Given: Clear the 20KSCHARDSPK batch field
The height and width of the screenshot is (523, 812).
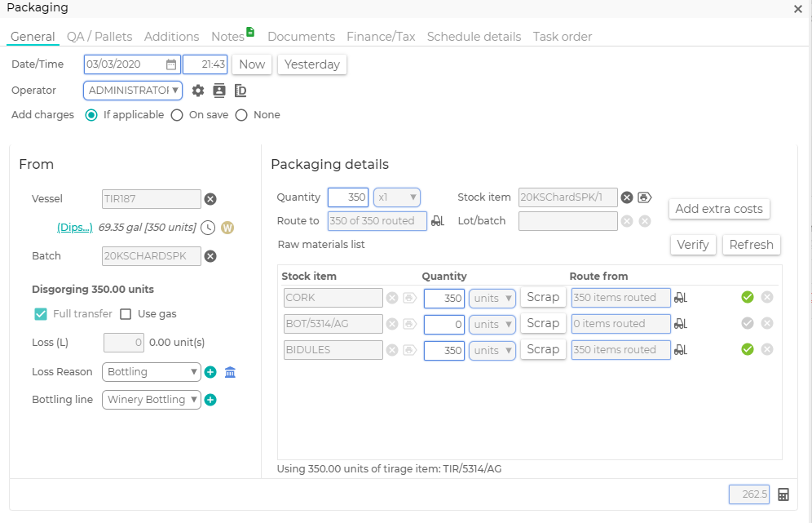Looking at the screenshot, I should tap(210, 256).
